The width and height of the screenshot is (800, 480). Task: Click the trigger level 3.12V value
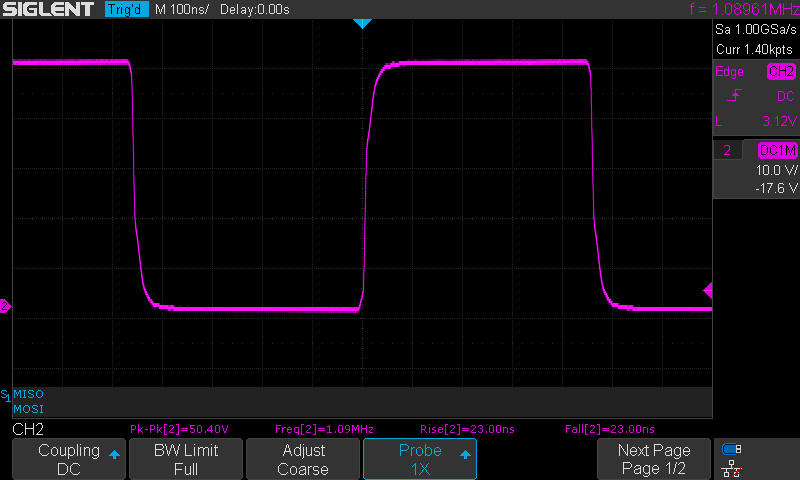779,121
